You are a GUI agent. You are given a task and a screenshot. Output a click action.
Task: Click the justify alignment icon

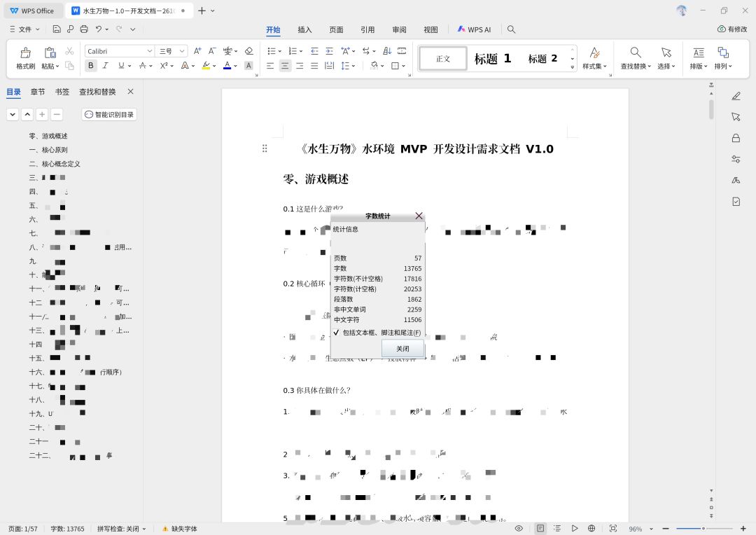tap(314, 66)
